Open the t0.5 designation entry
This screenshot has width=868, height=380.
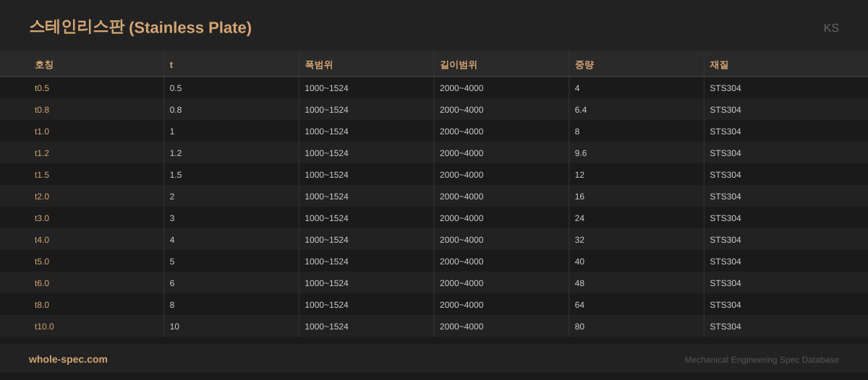tap(42, 88)
